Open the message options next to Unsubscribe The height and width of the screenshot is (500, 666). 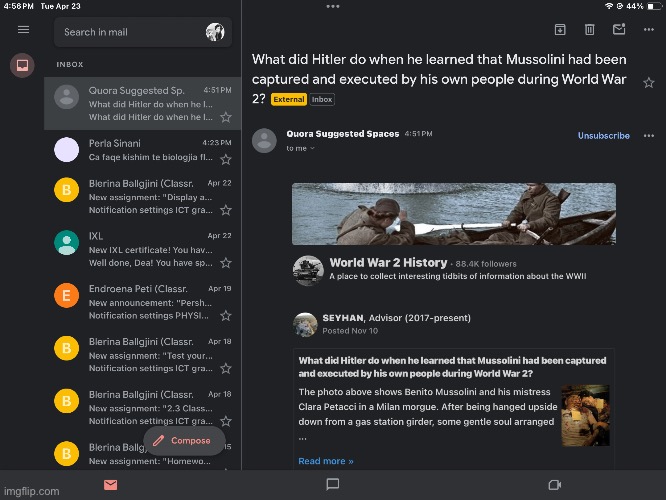point(649,136)
